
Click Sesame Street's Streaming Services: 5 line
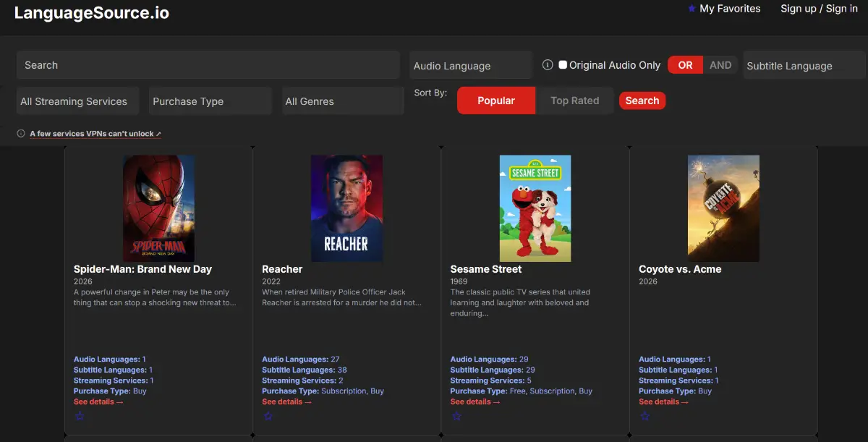pos(491,381)
